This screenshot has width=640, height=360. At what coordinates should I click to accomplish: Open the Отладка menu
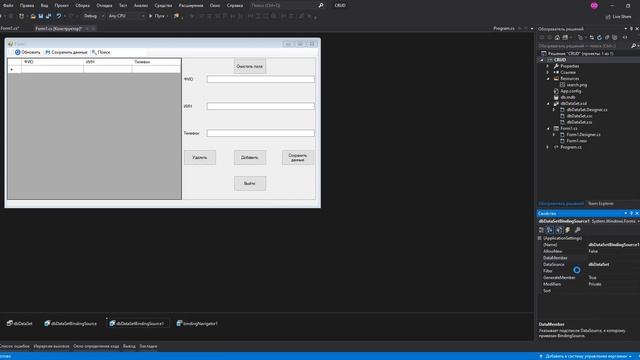click(x=104, y=5)
